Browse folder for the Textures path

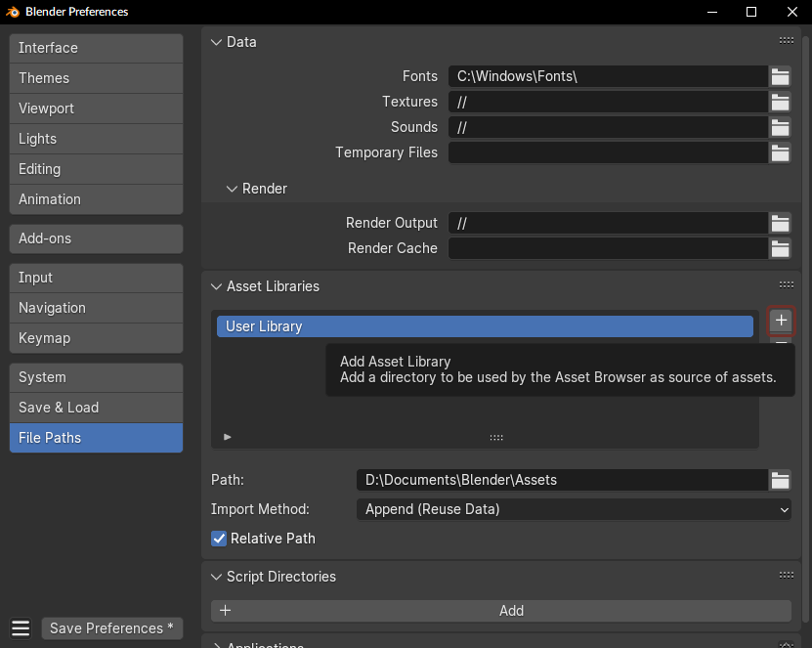coord(780,102)
